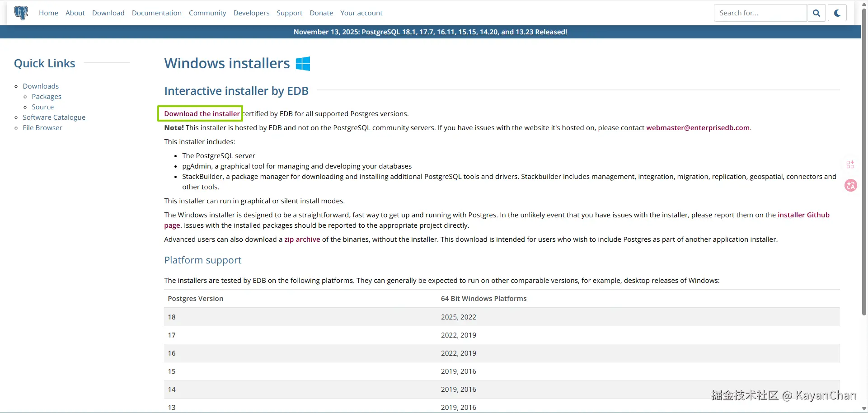The width and height of the screenshot is (868, 413).
Task: Open Your account in navigation
Action: 361,13
